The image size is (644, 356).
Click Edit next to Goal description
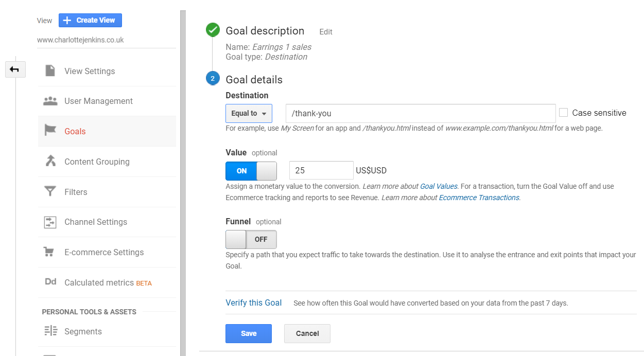click(326, 32)
